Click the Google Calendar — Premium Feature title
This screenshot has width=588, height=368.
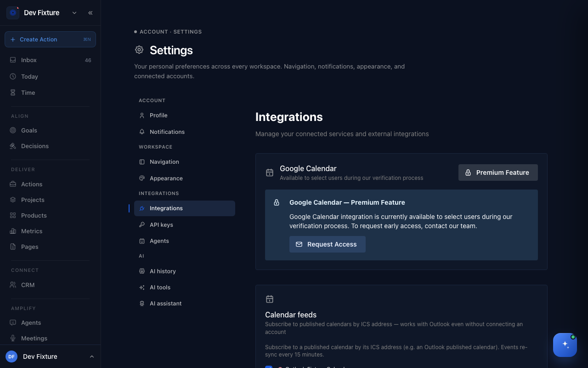click(347, 202)
